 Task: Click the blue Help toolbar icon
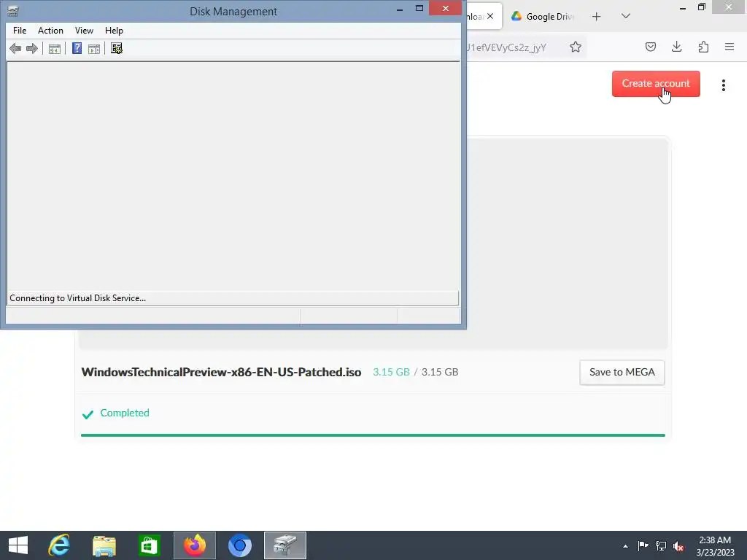pyautogui.click(x=77, y=49)
